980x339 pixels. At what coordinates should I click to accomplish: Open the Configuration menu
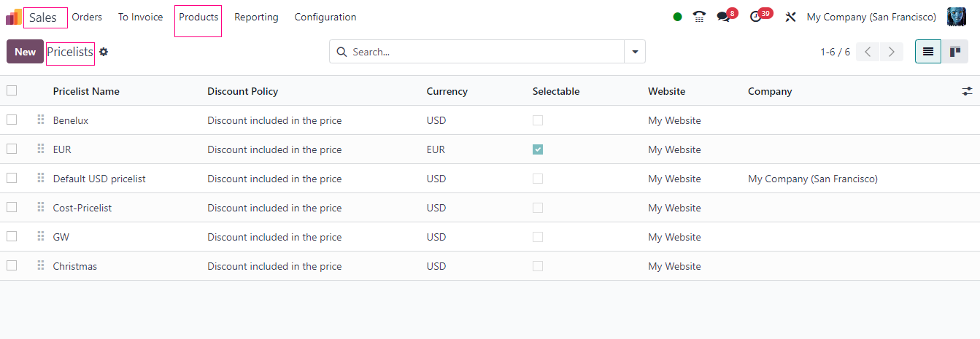[x=325, y=17]
